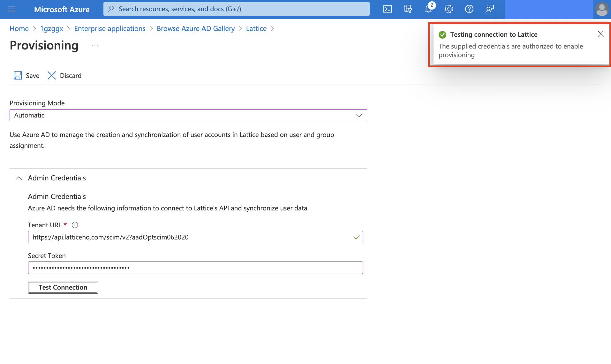Open the Help question mark menu

pyautogui.click(x=469, y=9)
